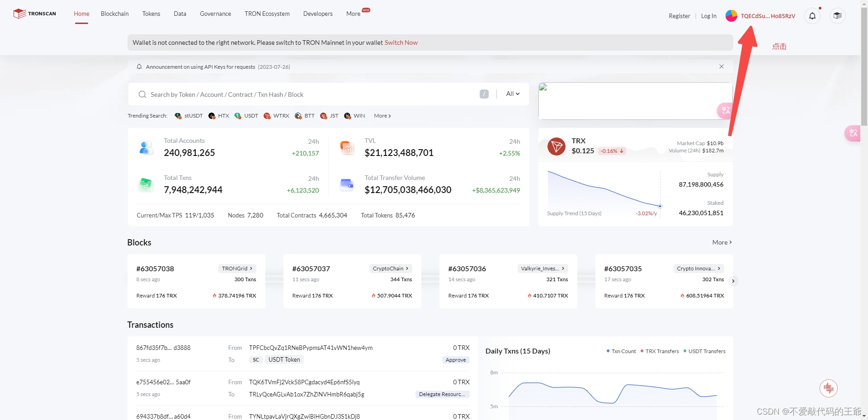Dismiss the announcement with the X

coord(722,66)
